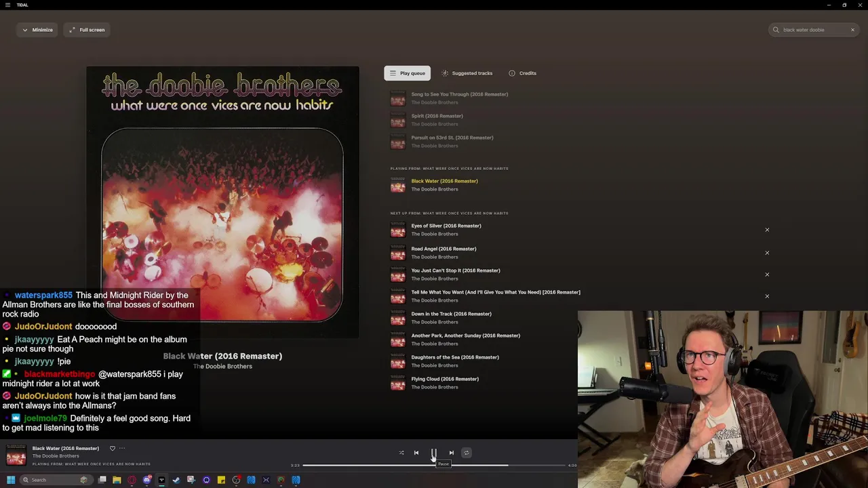This screenshot has height=488, width=868.
Task: Play Song to See You Through from queue
Action: (x=459, y=94)
